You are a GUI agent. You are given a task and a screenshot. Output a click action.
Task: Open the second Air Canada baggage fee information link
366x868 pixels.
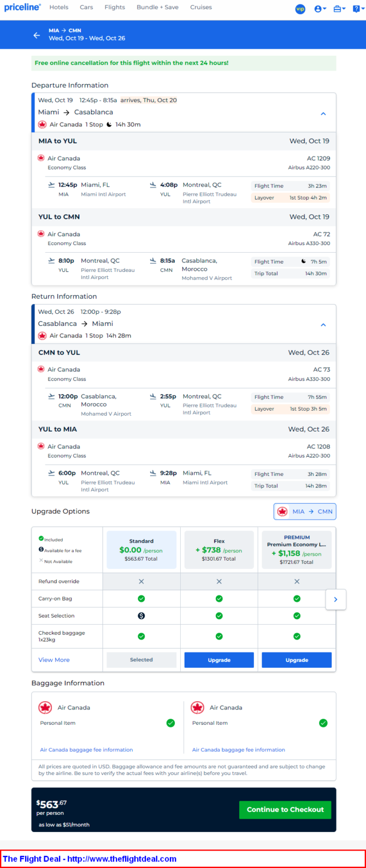tap(239, 750)
